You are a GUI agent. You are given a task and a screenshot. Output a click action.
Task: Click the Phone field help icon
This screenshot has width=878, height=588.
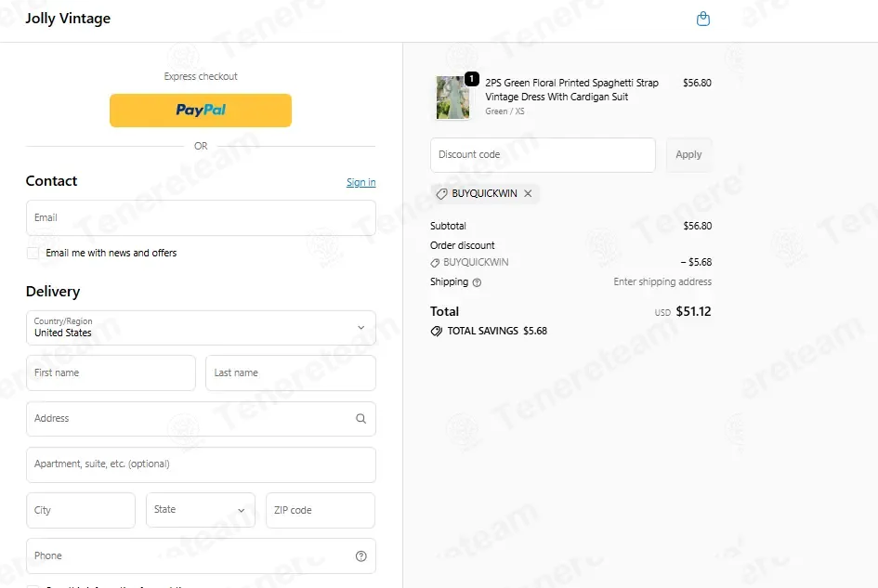click(361, 556)
